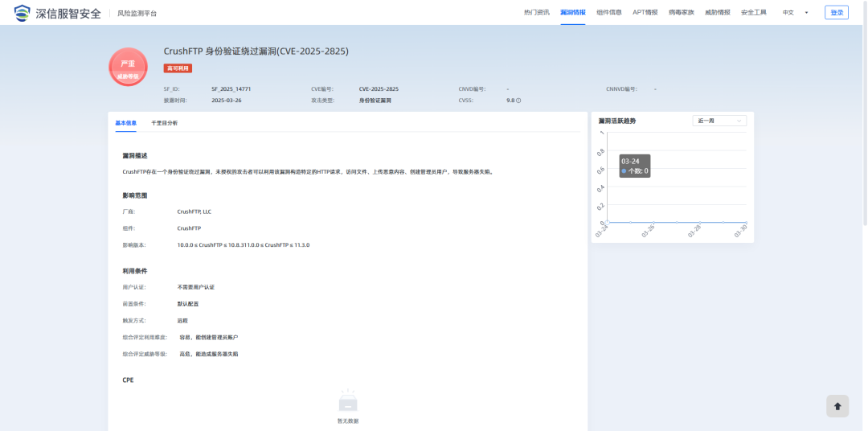Click the 风险监测平台 label
The image size is (868, 431).
137,14
